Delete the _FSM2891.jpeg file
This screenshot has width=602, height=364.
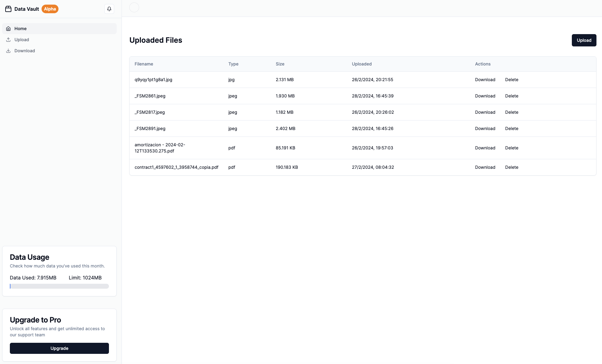[x=512, y=129]
